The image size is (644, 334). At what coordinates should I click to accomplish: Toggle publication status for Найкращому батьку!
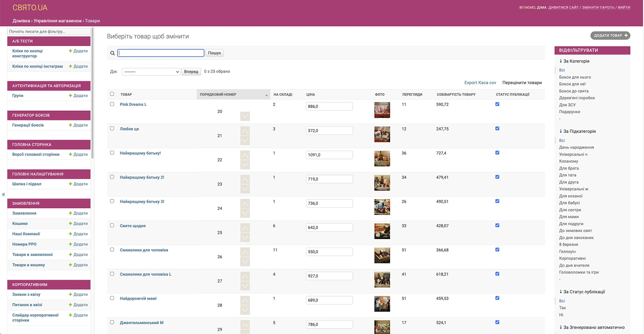(x=497, y=153)
